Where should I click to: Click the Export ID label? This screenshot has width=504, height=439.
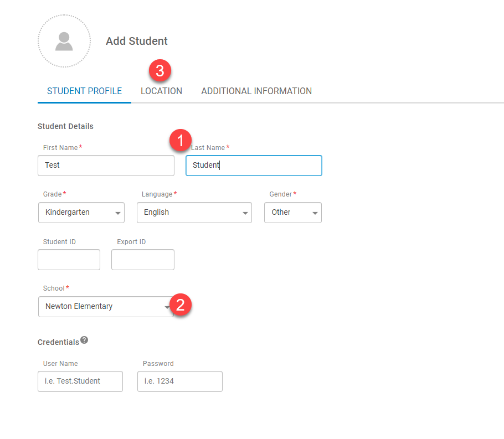click(131, 242)
